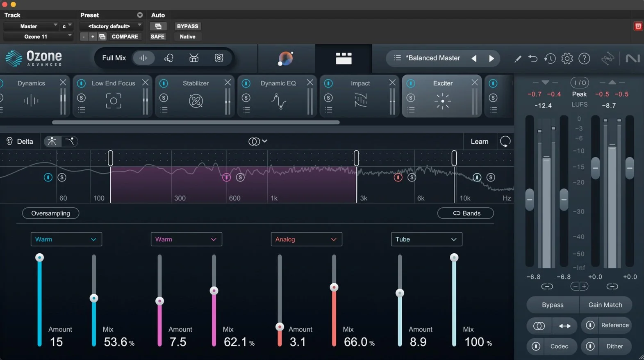Click the Tube band Amount slider handle
Image resolution: width=644 pixels, height=360 pixels.
tap(400, 293)
